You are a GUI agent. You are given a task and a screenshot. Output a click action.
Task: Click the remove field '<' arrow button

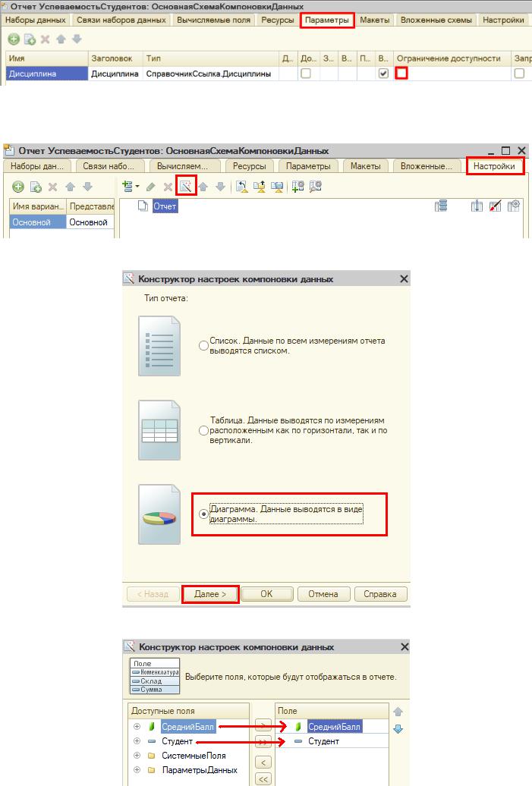262,762
